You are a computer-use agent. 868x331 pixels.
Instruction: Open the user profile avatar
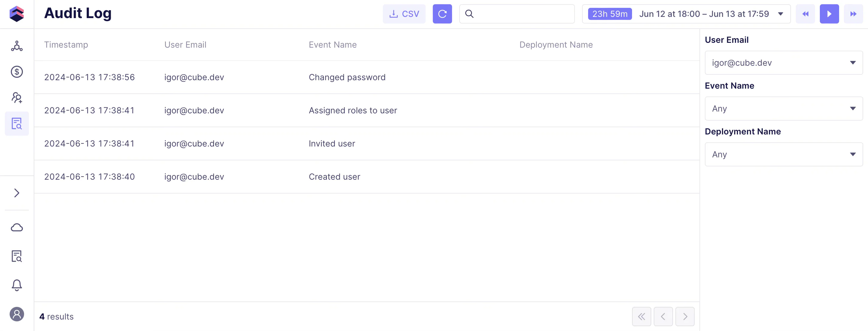pyautogui.click(x=17, y=314)
